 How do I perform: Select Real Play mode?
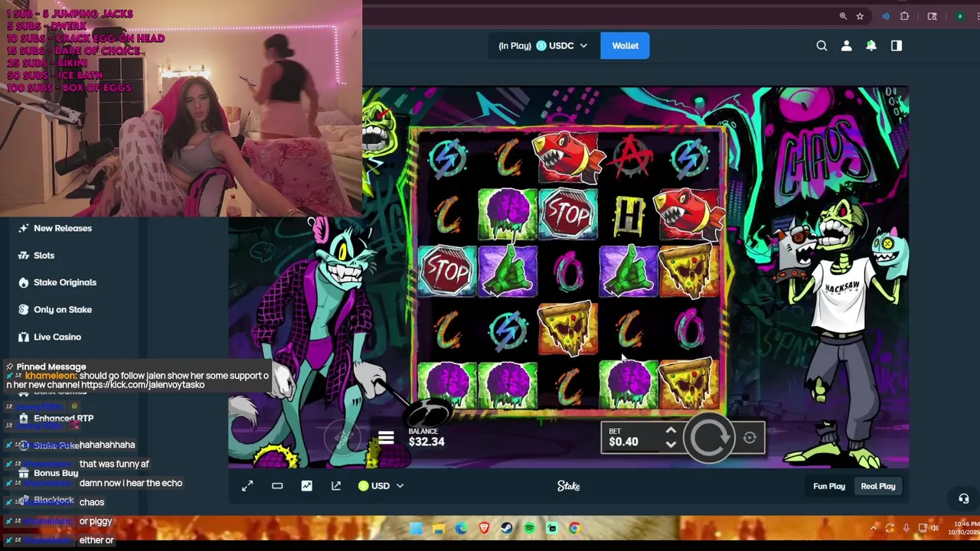coord(878,486)
